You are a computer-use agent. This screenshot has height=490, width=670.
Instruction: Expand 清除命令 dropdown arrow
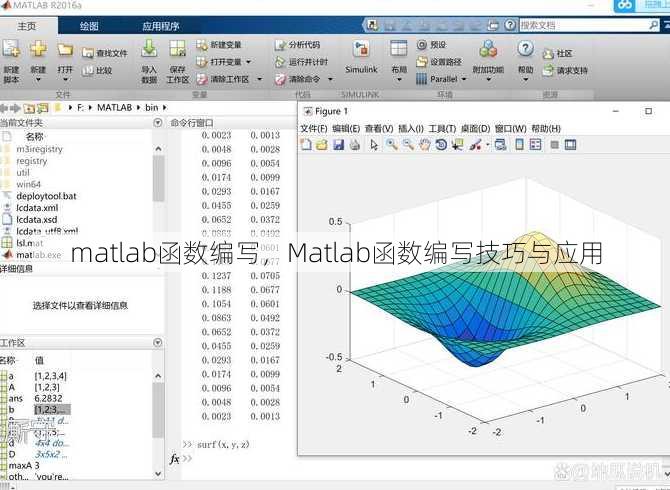[330, 79]
